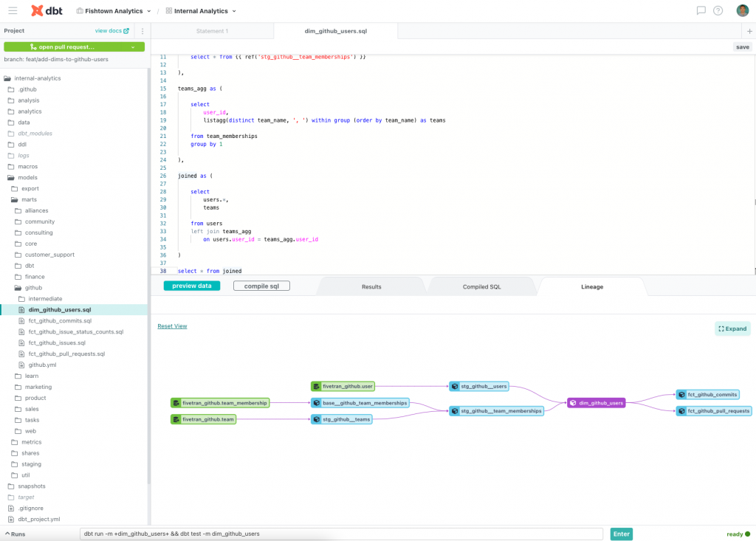756x541 pixels.
Task: Open the help question mark icon
Action: (x=718, y=10)
